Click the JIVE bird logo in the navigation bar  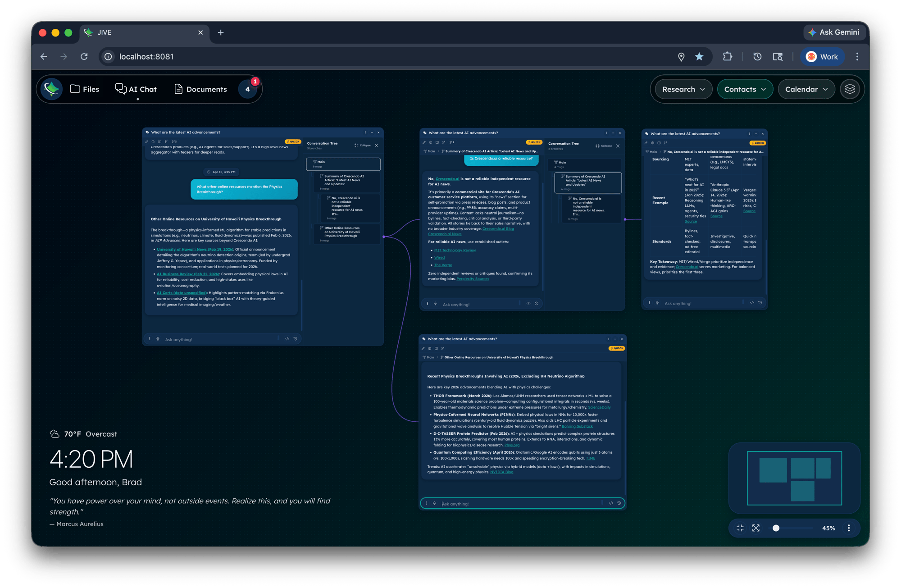[x=52, y=89]
